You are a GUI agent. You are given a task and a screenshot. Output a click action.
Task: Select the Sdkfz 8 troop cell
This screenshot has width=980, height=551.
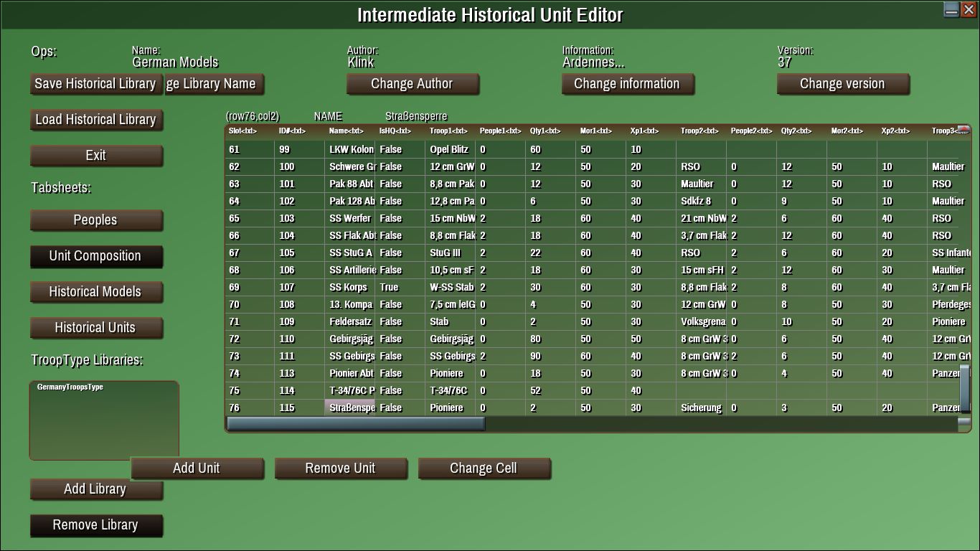pos(702,201)
